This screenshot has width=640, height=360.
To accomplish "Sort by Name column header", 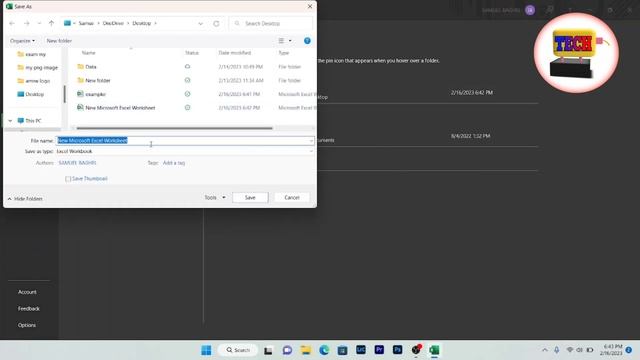I will click(89, 53).
